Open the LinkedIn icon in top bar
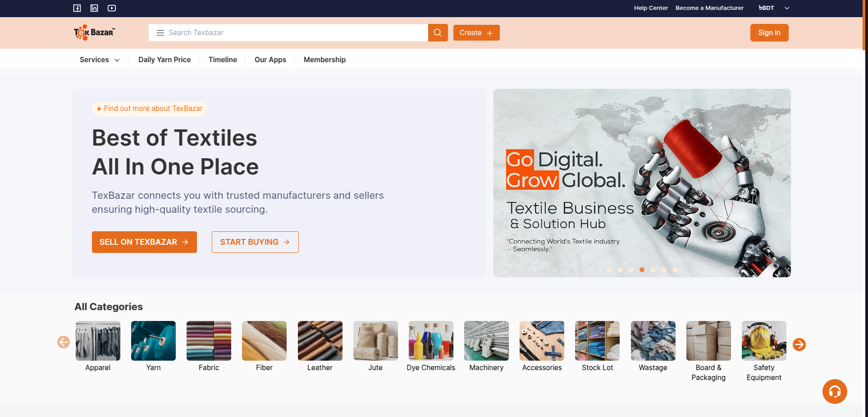This screenshot has width=868, height=417. [94, 8]
